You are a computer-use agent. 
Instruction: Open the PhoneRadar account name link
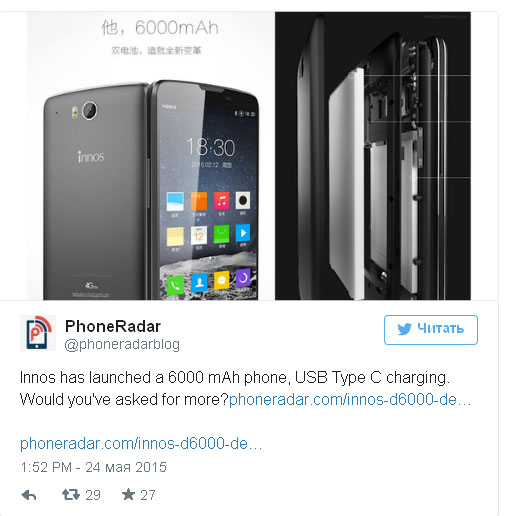[x=113, y=326]
